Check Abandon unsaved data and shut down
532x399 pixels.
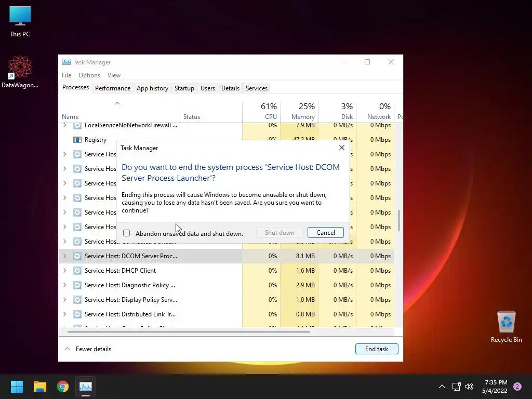[x=127, y=233]
